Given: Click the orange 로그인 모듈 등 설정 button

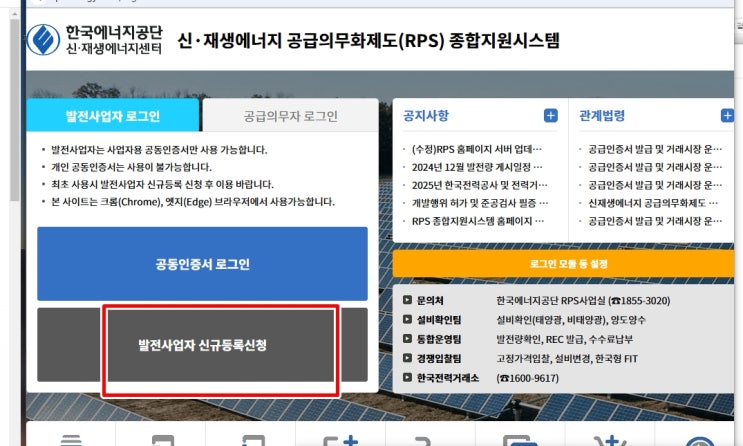Looking at the screenshot, I should (x=563, y=264).
